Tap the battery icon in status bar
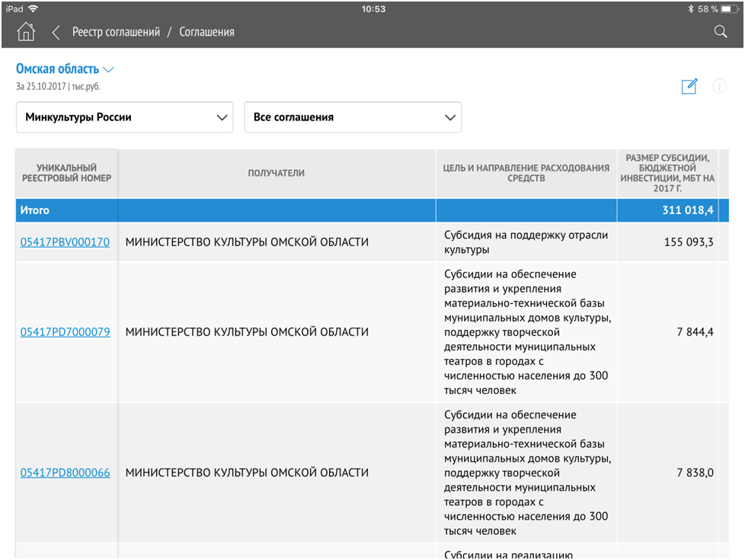This screenshot has width=745, height=560. tap(729, 9)
